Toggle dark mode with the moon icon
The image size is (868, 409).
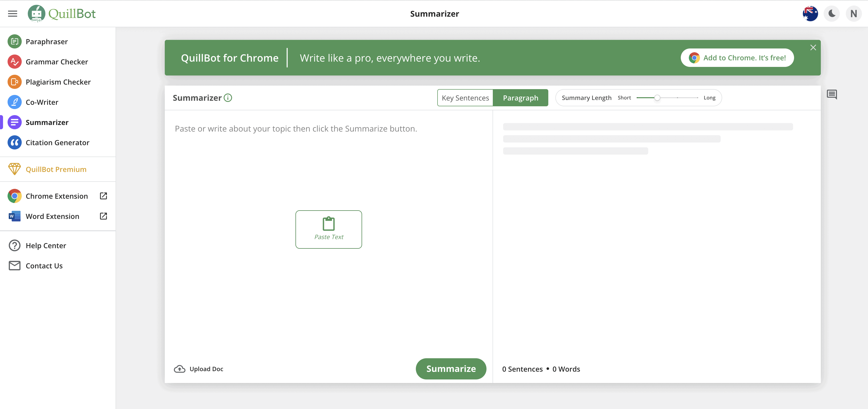tap(832, 13)
